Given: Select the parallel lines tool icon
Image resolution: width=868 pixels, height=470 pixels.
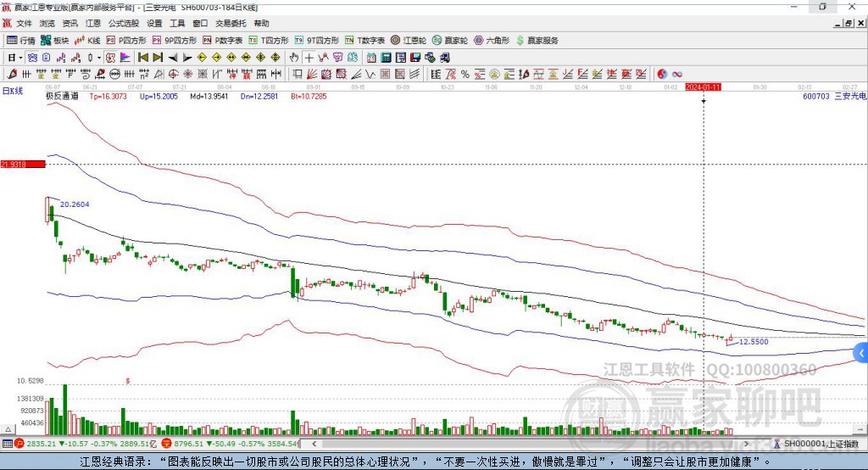Looking at the screenshot, I should (414, 75).
